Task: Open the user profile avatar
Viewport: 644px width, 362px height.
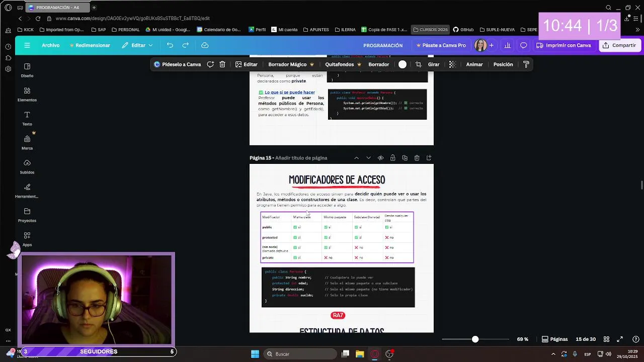Action: [x=480, y=45]
